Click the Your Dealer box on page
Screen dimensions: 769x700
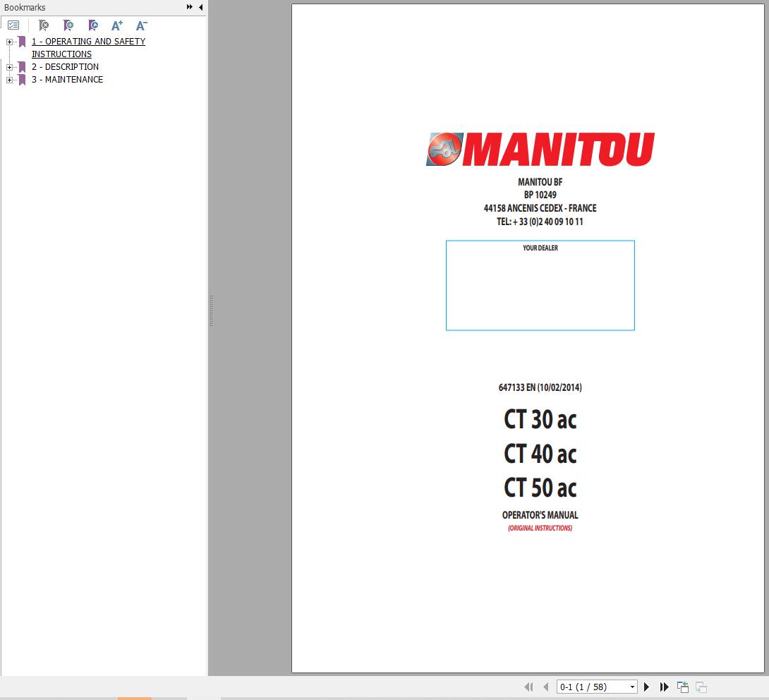click(540, 286)
